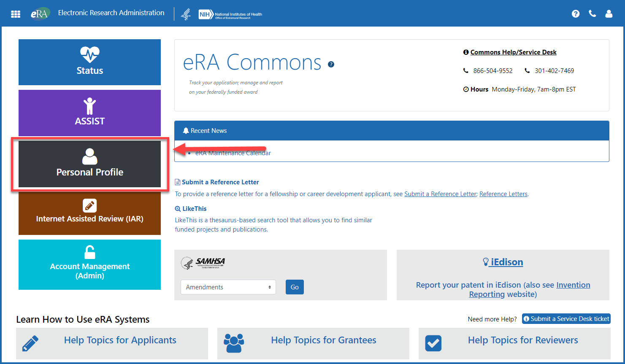This screenshot has width=625, height=364.
Task: Click the people group icon for Grantees
Action: pyautogui.click(x=234, y=343)
